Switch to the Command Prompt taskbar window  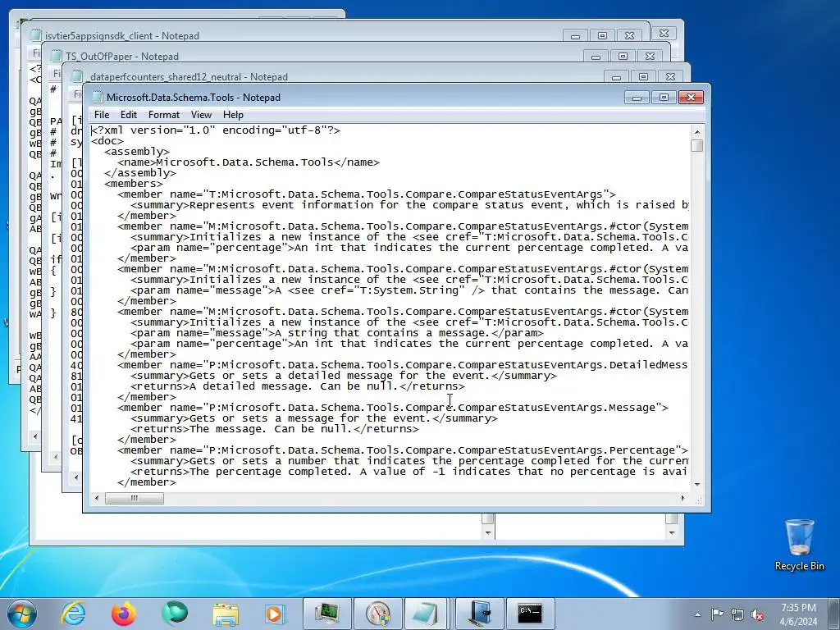click(x=530, y=614)
